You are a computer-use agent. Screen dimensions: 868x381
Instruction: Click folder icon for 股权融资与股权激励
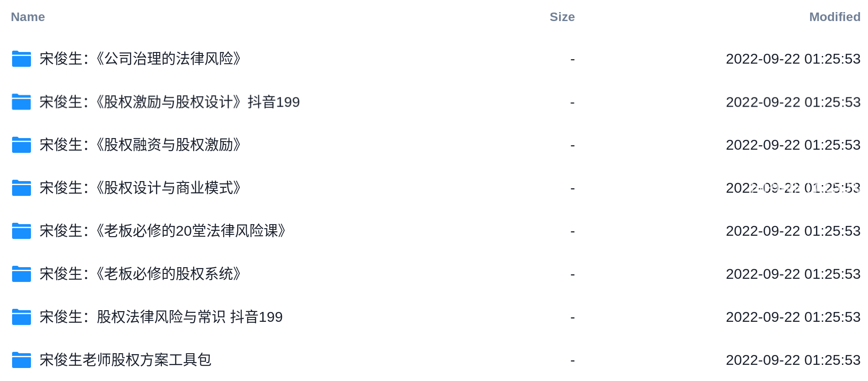tap(21, 145)
